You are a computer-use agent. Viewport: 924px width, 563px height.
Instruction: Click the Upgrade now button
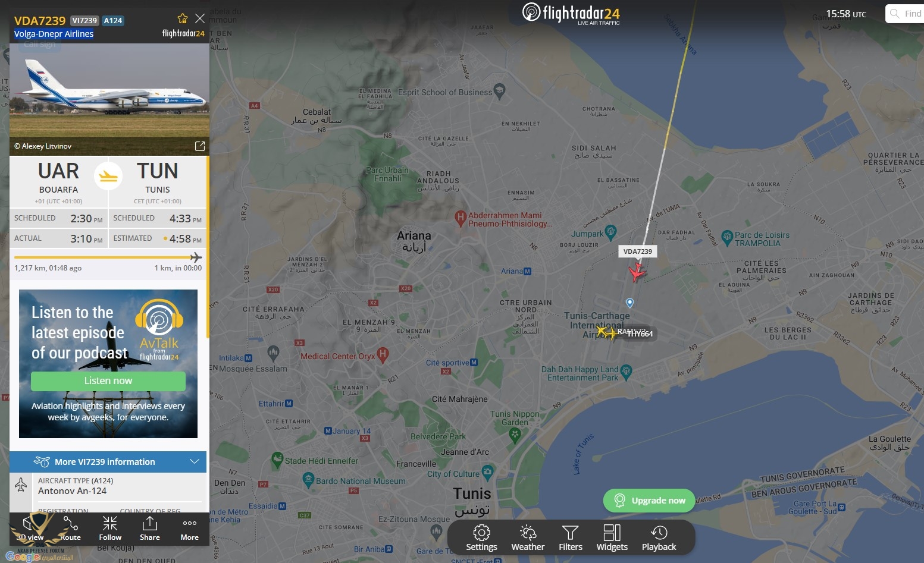(x=649, y=501)
